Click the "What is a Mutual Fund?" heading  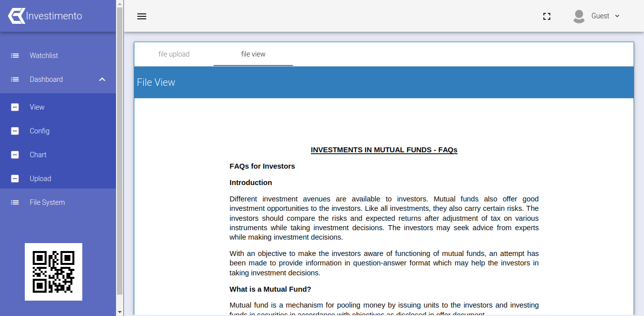point(270,289)
